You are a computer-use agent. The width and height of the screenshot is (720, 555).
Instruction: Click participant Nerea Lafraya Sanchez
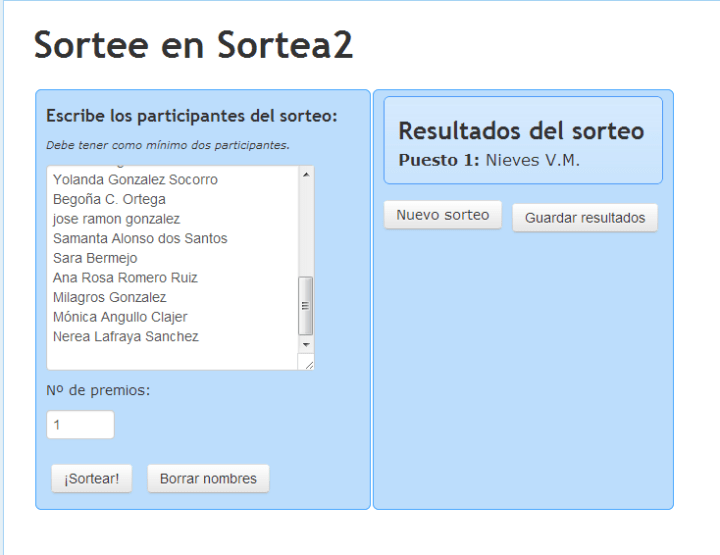126,336
